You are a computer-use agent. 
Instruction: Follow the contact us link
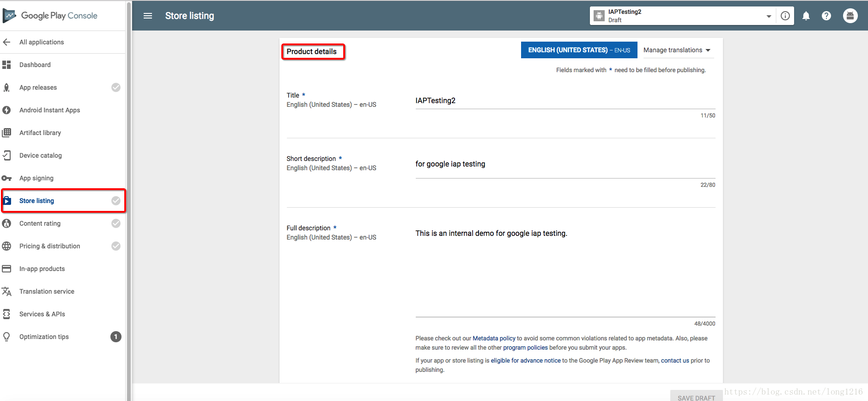675,361
